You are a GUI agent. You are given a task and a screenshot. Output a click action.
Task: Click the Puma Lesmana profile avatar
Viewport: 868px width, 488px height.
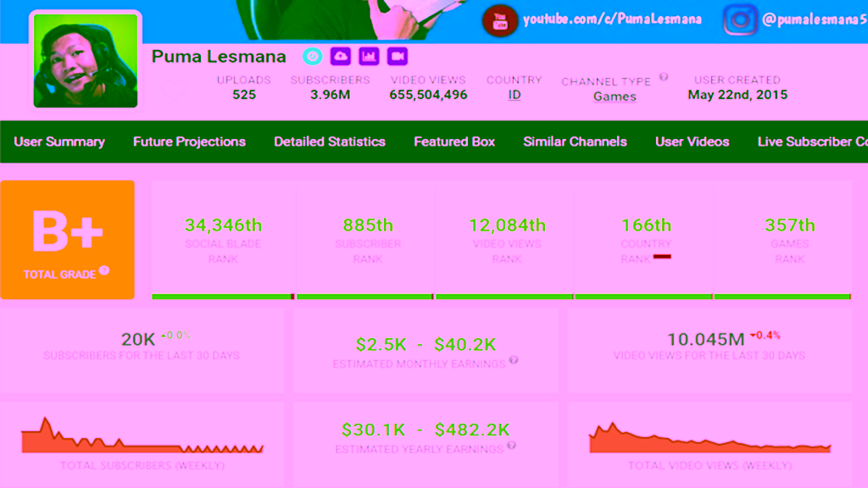[x=86, y=61]
